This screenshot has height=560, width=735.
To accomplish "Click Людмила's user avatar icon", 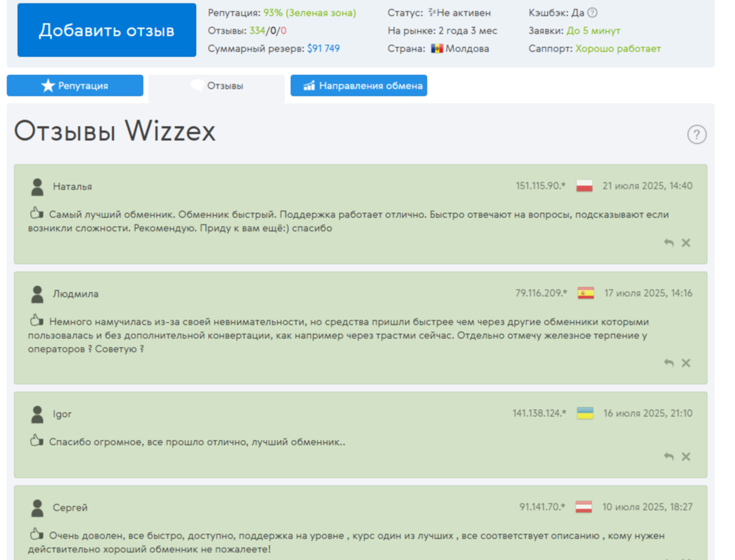I will click(37, 294).
